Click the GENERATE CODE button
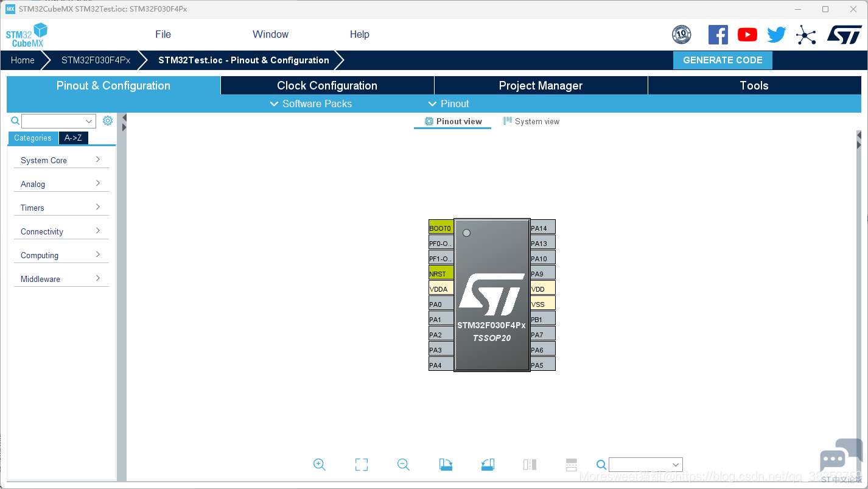This screenshot has width=868, height=489. (723, 60)
